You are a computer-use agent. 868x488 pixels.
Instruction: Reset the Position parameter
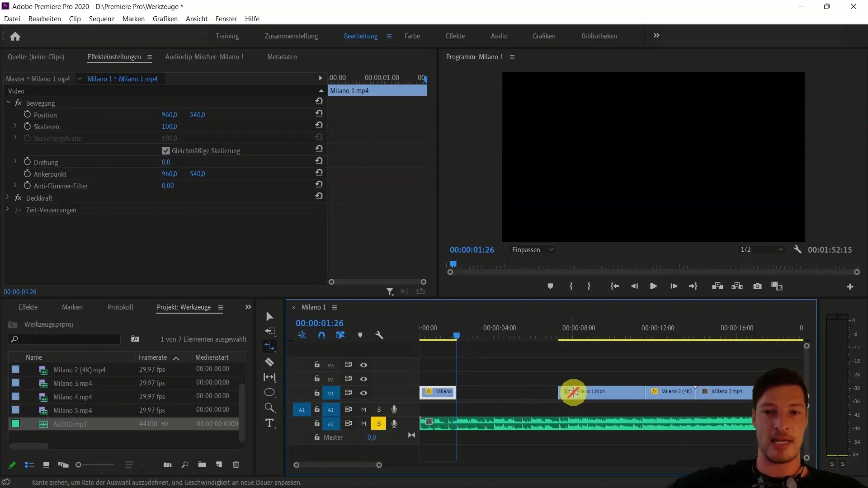319,113
